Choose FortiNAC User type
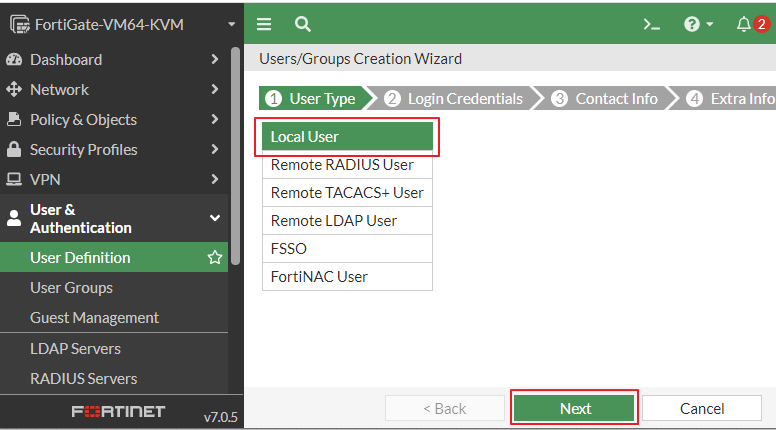 (347, 277)
